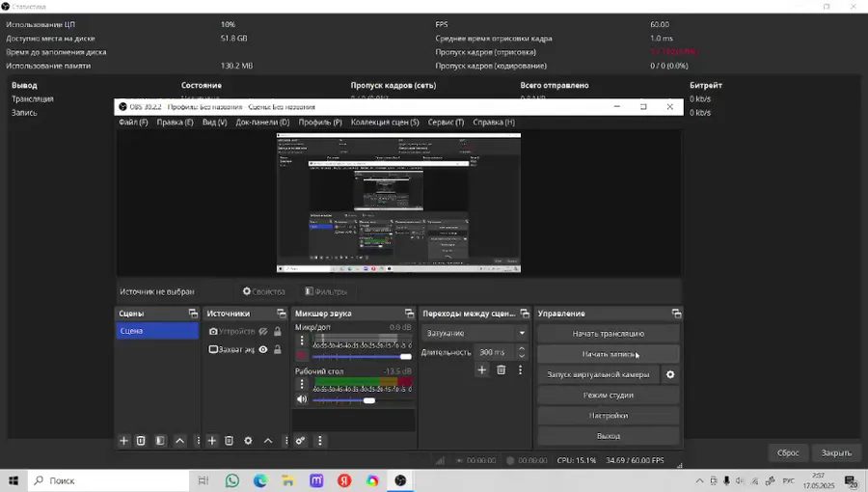Open audio mixer menu dots at bottom
Viewport: 868px width, 492px height.
[x=319, y=441]
